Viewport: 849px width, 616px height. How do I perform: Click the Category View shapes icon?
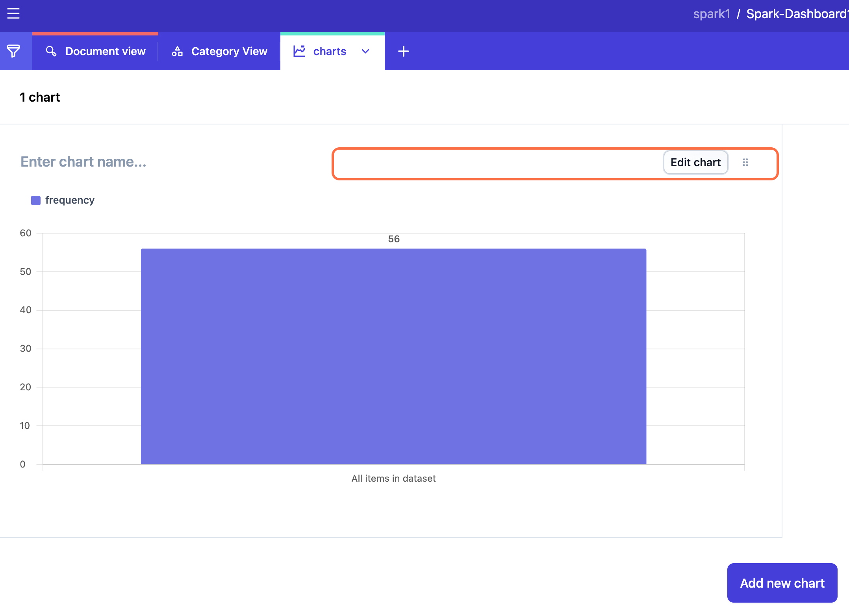coord(177,51)
